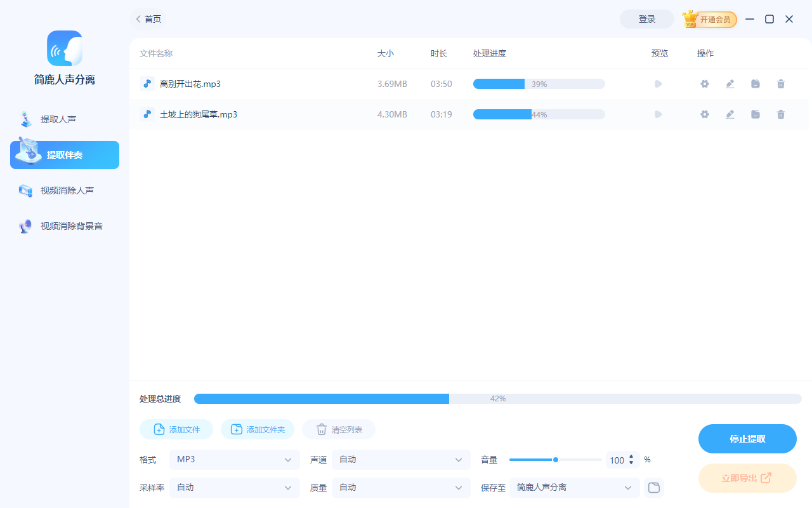Adjust the 音量 volume slider
This screenshot has width=812, height=508.
pos(555,459)
